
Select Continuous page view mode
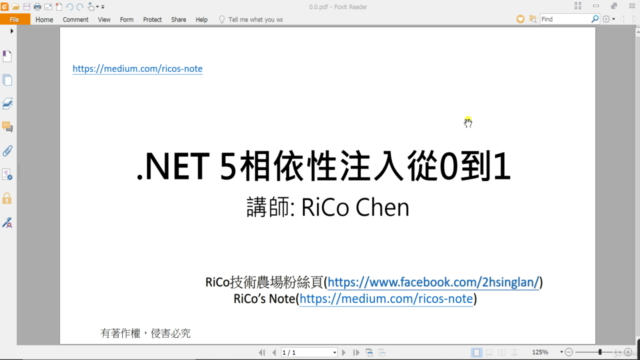[x=489, y=352]
